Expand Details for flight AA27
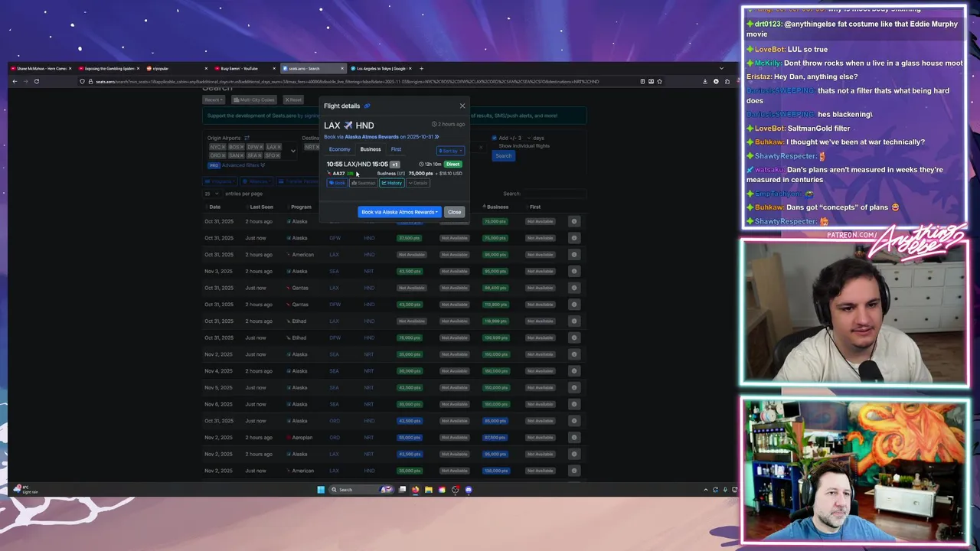 coord(418,183)
